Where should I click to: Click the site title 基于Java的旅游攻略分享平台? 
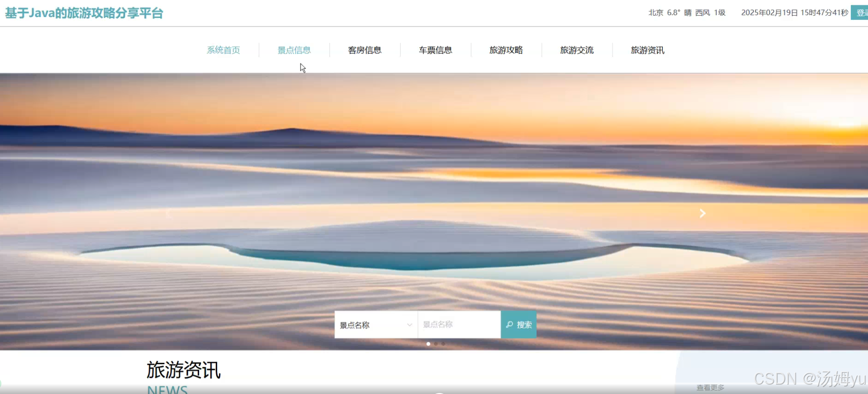84,13
